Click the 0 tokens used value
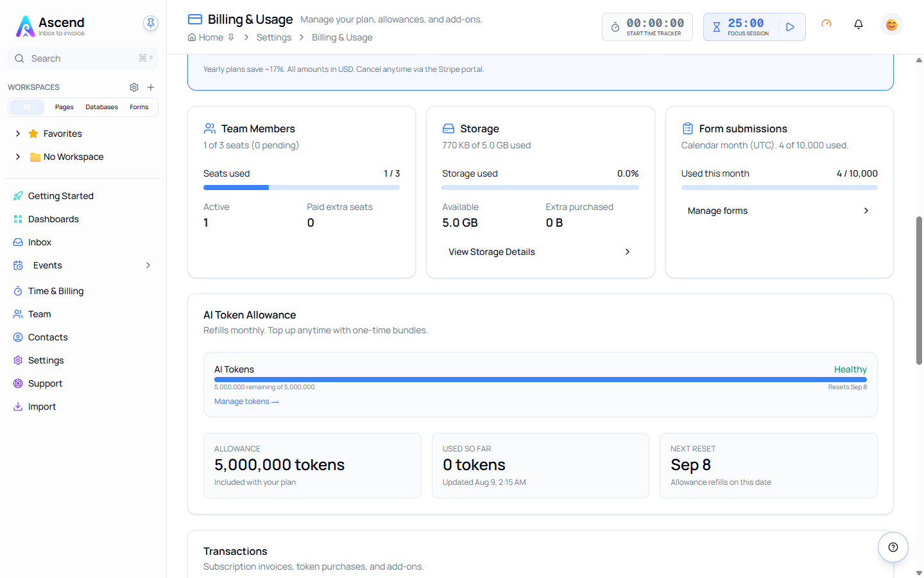The image size is (924, 578). point(474,465)
